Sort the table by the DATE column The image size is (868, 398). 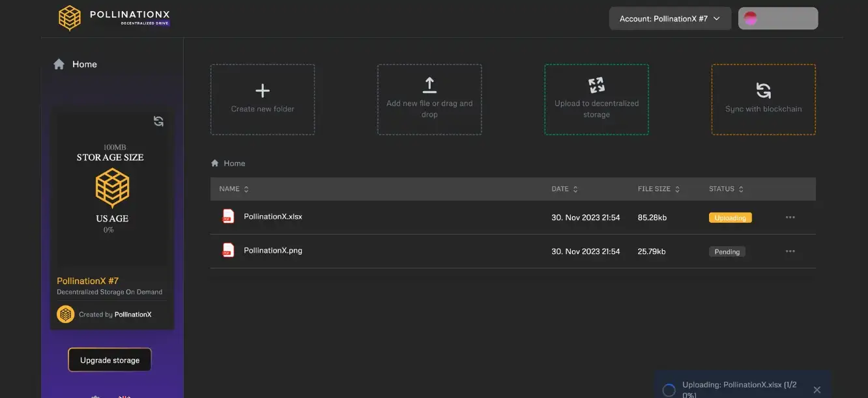click(564, 189)
